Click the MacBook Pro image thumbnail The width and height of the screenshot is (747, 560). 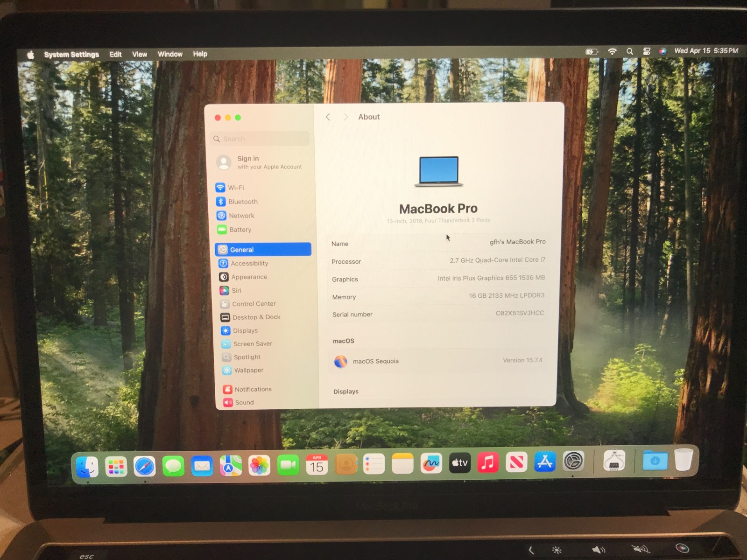point(438,171)
